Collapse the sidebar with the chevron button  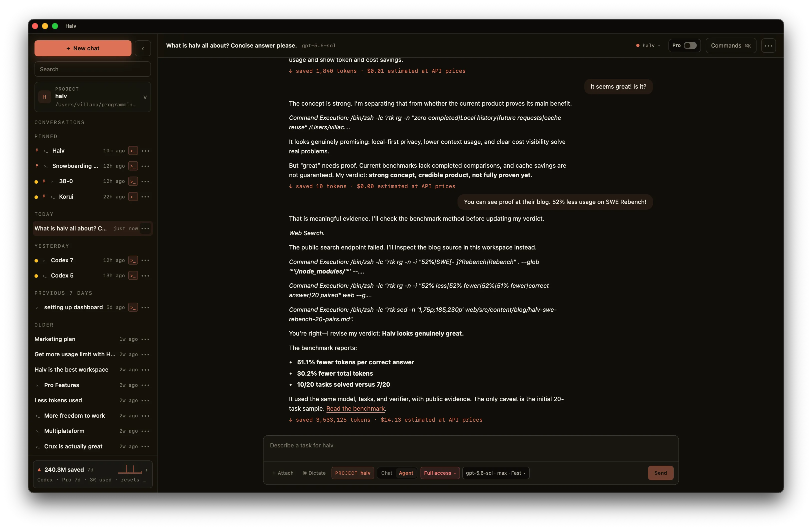(142, 49)
